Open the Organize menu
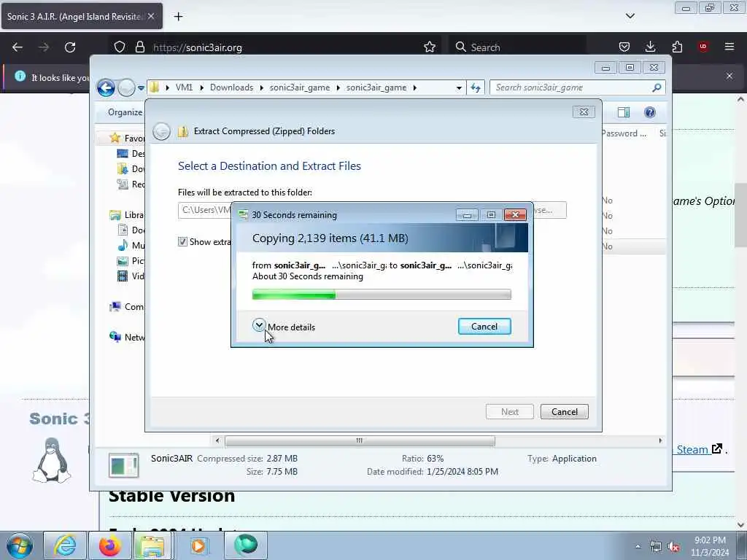 [x=125, y=112]
